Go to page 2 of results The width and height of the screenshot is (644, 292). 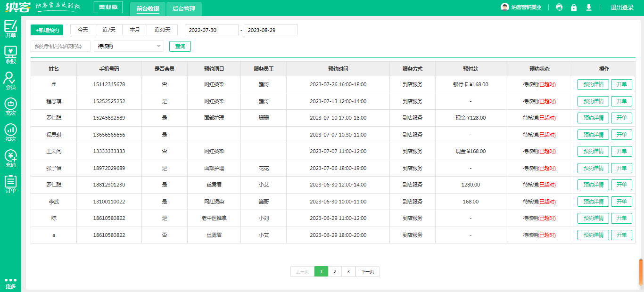335,272
